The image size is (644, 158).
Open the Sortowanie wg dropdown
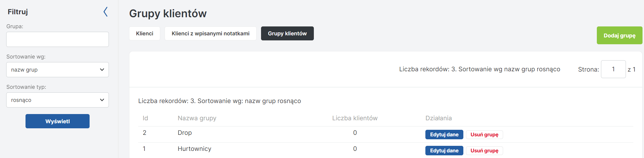(58, 70)
